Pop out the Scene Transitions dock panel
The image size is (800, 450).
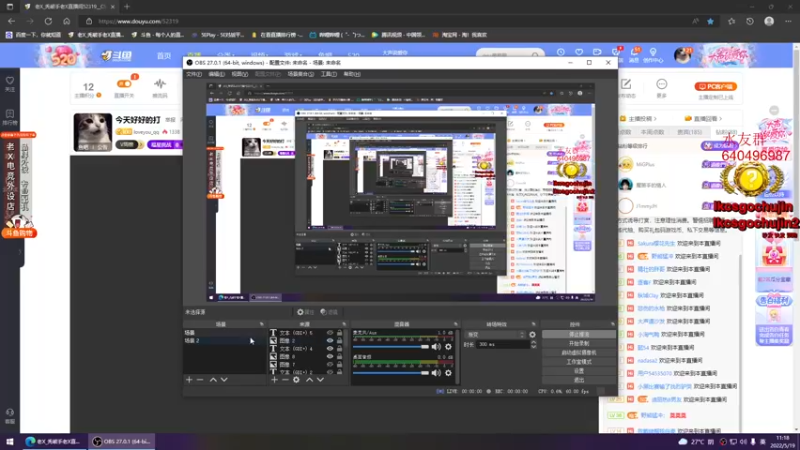click(x=534, y=324)
